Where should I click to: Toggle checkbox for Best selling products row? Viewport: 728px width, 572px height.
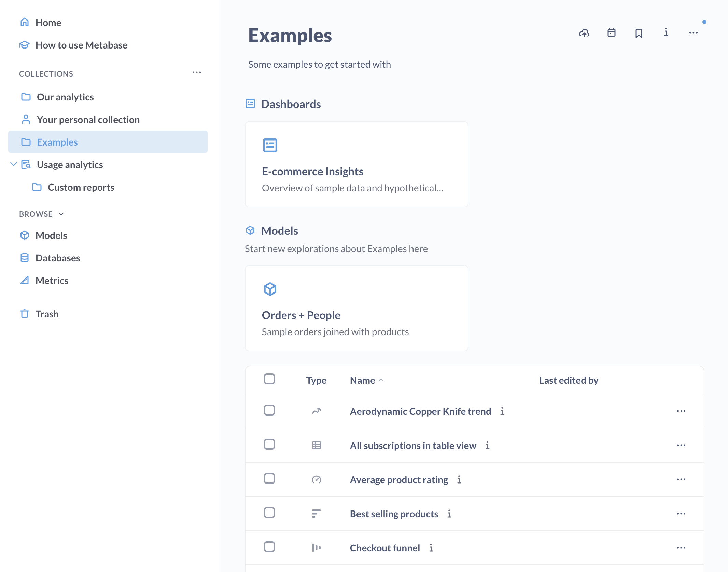coord(270,514)
